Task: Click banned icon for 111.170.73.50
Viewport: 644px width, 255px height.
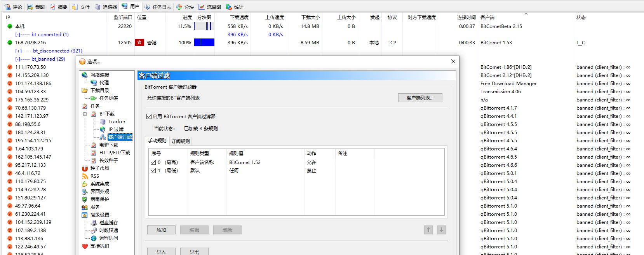Action: pos(10,67)
